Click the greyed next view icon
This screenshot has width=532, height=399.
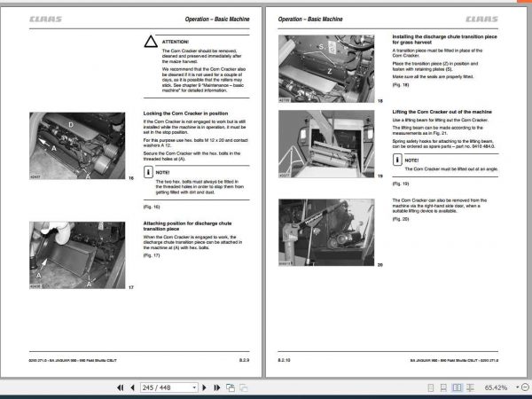click(243, 387)
